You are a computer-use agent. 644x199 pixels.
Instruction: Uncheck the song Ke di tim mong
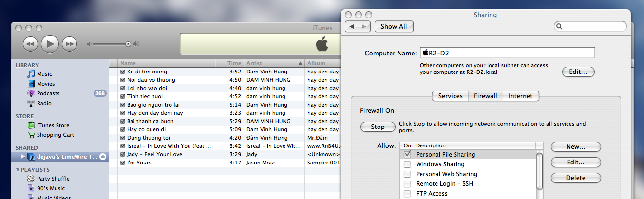(x=123, y=72)
